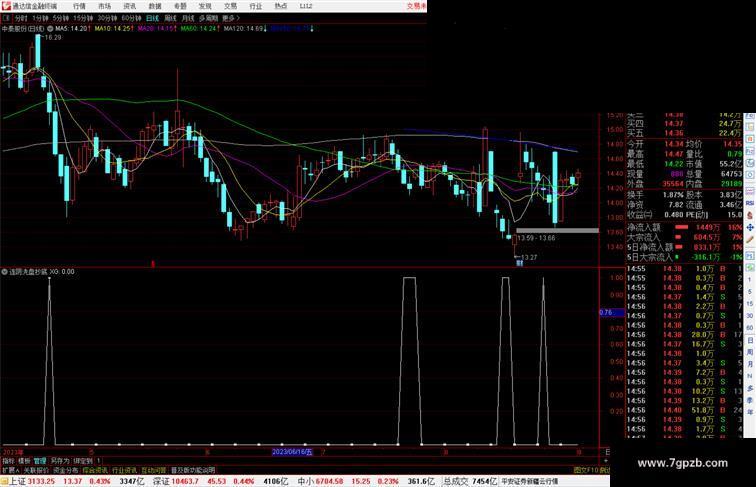Screen dimensions: 756x487
Task: Click the panel toggle icon left of 分时
Action: (6, 18)
